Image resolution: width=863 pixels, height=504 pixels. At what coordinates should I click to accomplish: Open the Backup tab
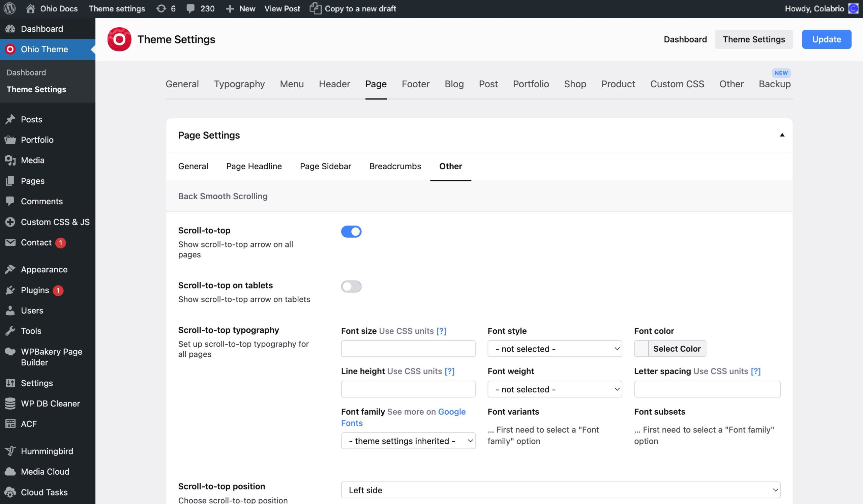[x=774, y=84]
